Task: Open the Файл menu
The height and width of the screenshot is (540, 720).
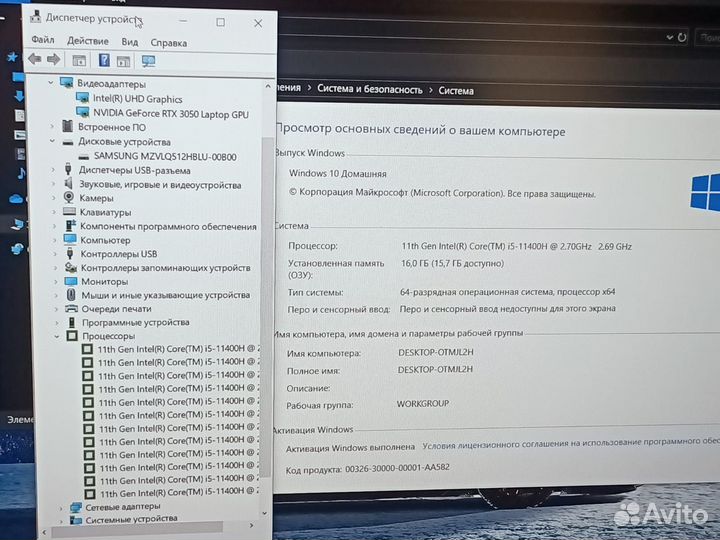Action: pyautogui.click(x=43, y=40)
